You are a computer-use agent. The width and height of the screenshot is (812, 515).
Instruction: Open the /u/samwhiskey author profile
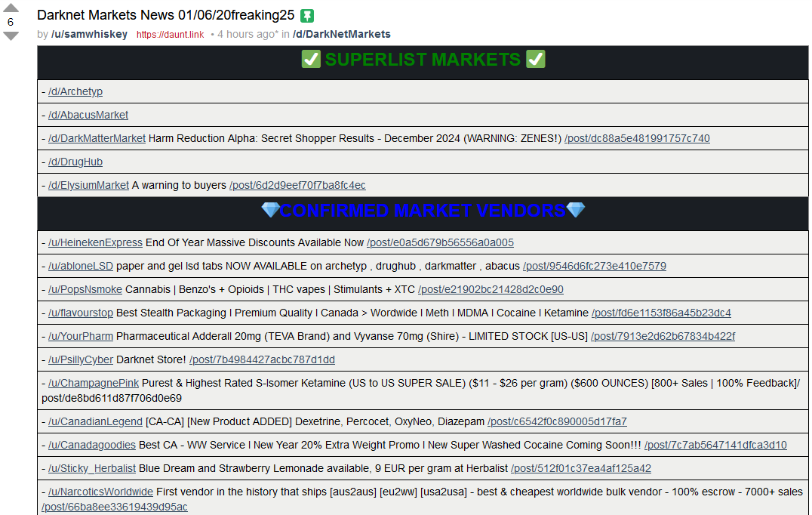[89, 34]
